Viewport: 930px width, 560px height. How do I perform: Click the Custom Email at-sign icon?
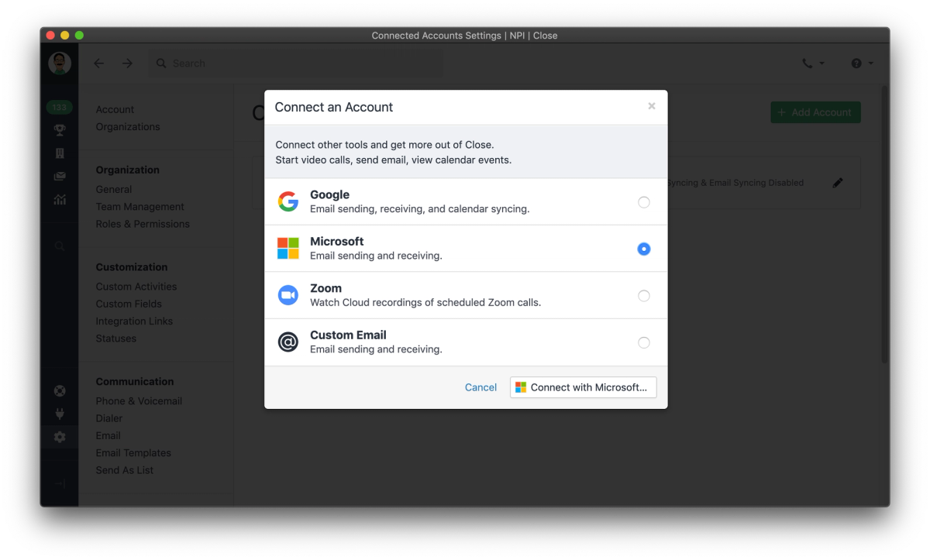(x=288, y=342)
